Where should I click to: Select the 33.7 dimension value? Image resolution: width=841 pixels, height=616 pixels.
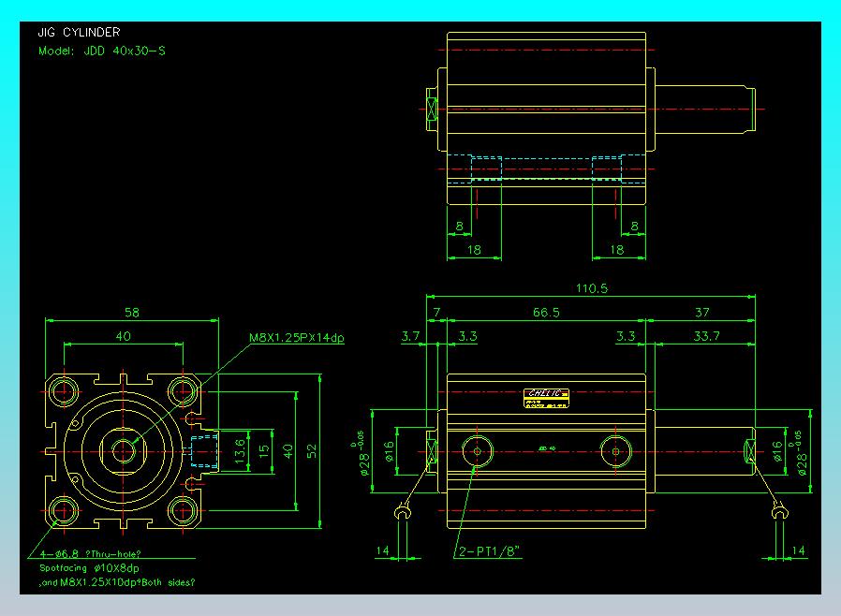(x=706, y=336)
